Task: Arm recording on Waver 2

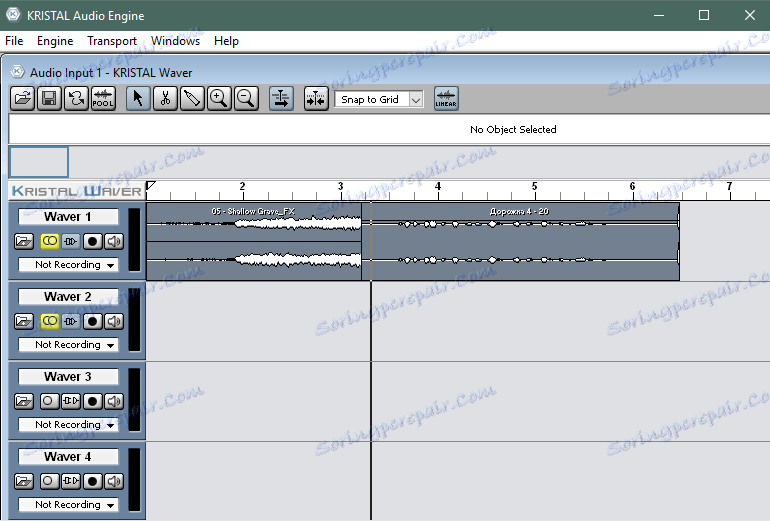Action: [x=92, y=321]
